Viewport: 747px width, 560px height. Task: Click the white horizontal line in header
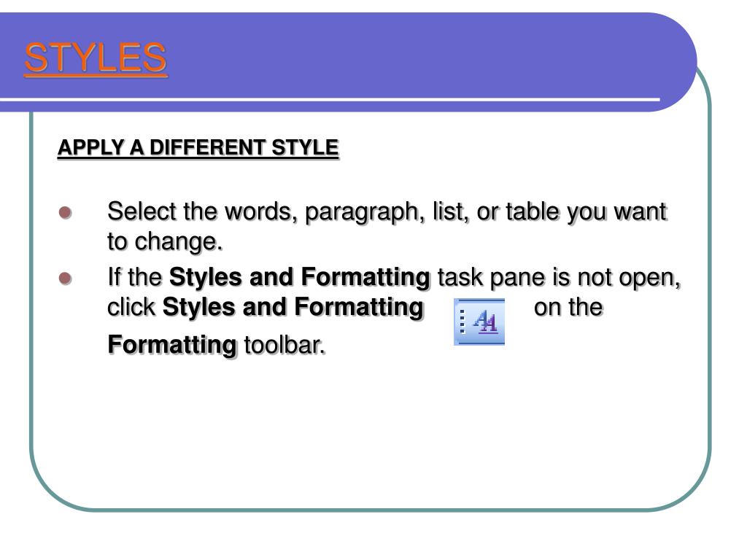point(330,99)
